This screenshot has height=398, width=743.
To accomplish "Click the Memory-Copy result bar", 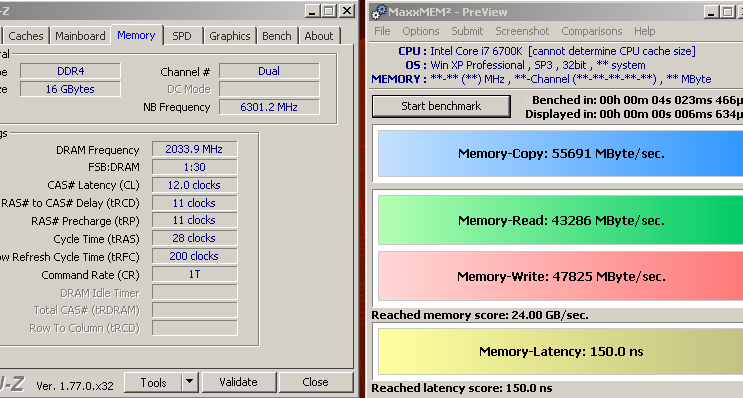I will coord(561,154).
